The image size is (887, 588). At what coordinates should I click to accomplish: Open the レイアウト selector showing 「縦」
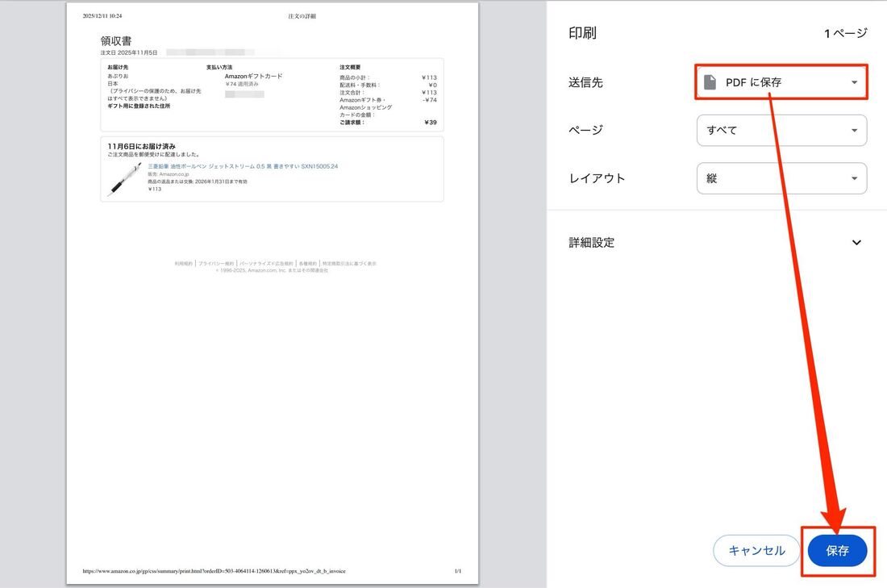tap(781, 178)
